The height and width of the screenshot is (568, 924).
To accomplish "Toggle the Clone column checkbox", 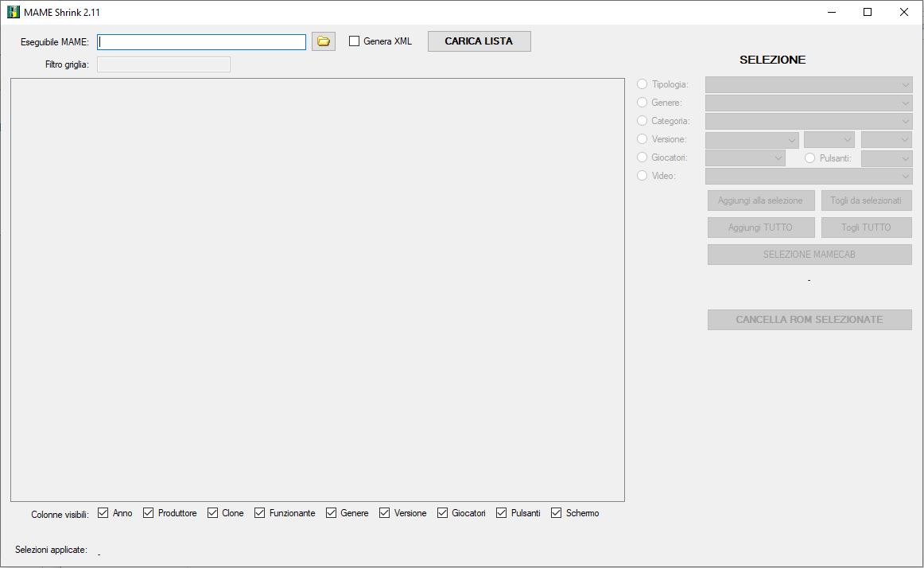I will [213, 513].
